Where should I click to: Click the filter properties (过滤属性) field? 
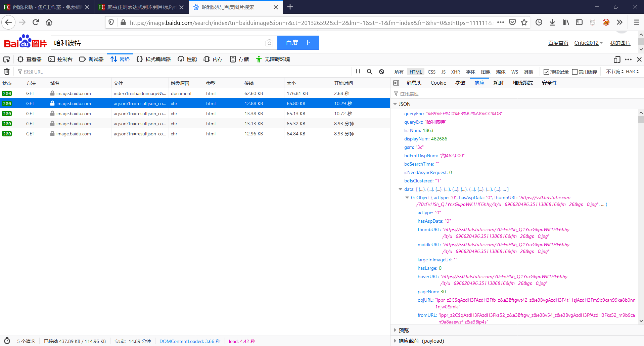tap(516, 94)
